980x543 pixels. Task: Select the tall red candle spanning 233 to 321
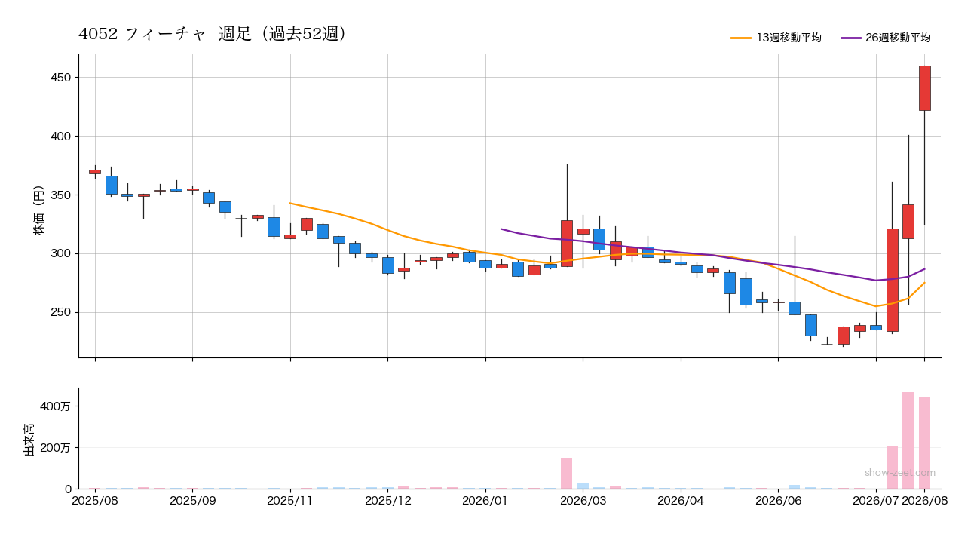point(893,280)
